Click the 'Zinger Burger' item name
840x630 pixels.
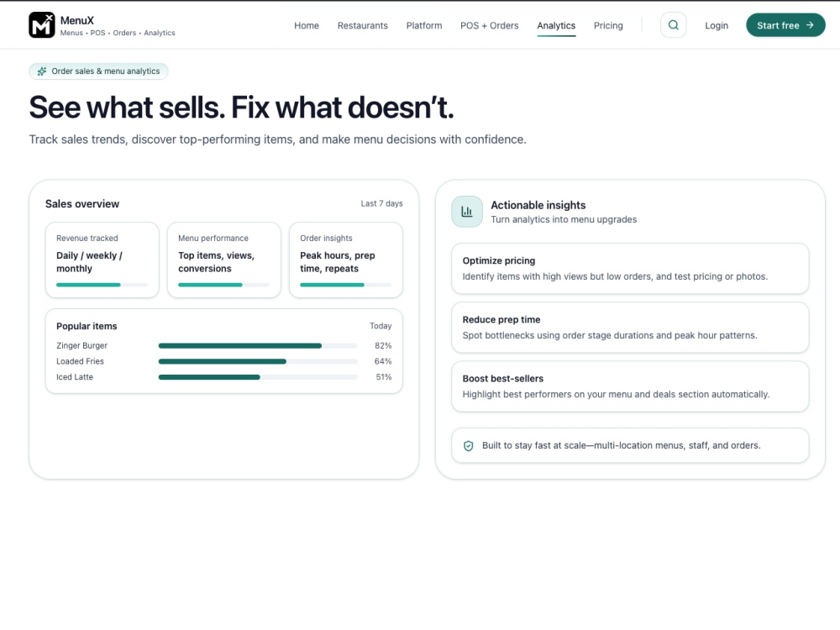[x=82, y=345]
